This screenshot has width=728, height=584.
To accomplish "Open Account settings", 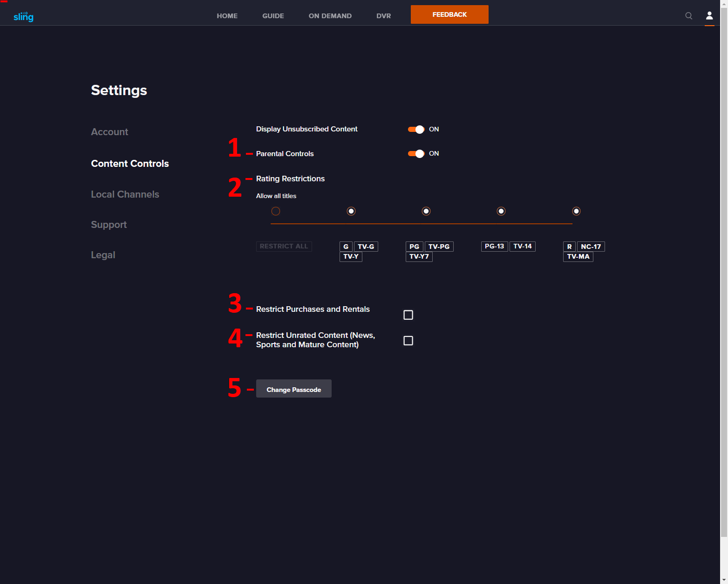I will pyautogui.click(x=109, y=132).
